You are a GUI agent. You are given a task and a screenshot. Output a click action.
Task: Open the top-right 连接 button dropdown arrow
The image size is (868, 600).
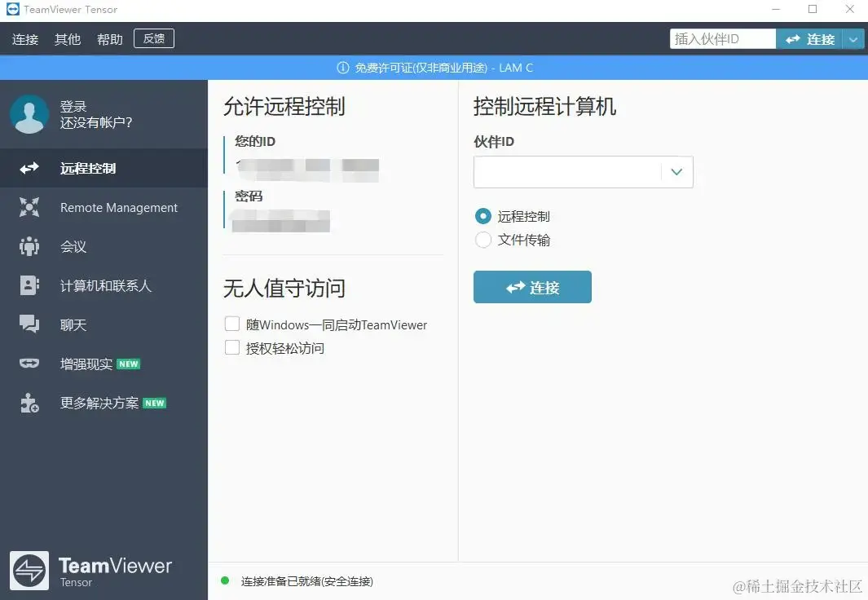[853, 39]
